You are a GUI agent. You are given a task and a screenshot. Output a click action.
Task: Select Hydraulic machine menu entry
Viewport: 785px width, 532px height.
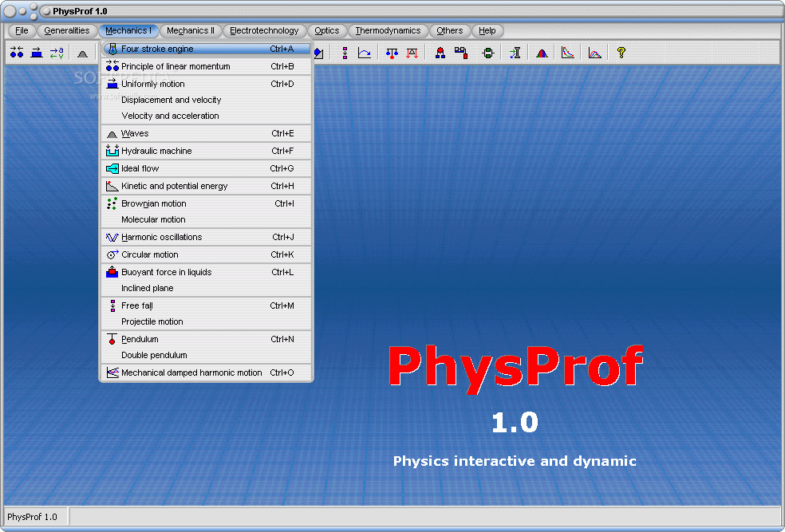(207, 151)
